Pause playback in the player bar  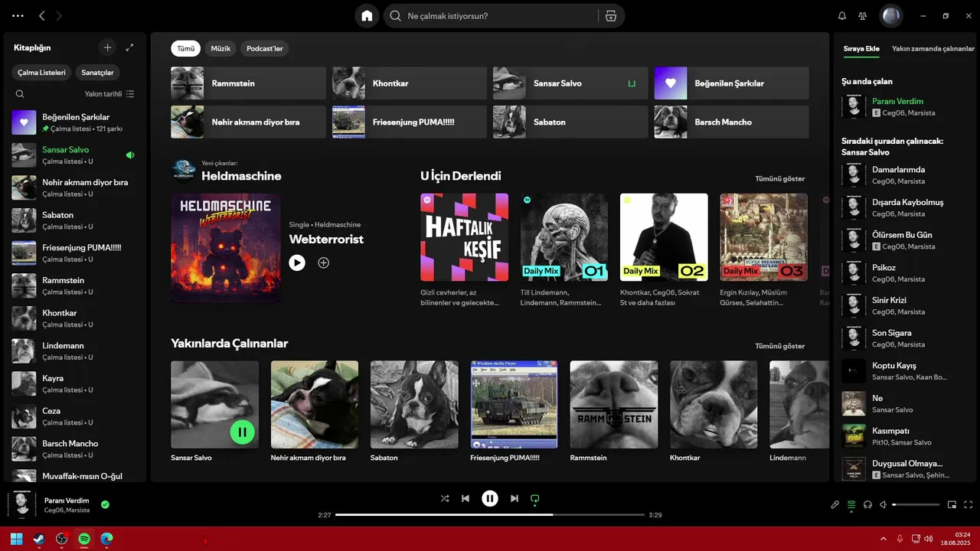[490, 498]
